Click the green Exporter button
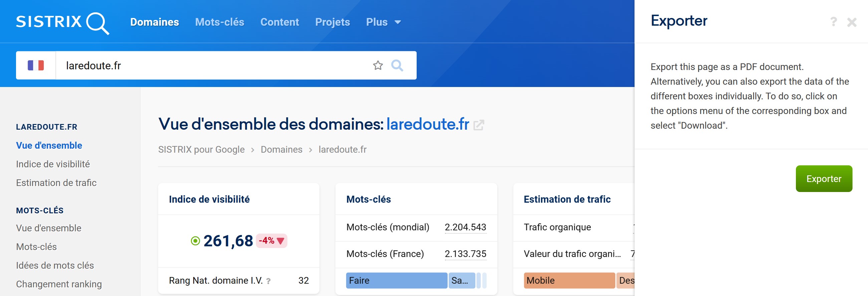 [x=824, y=179]
